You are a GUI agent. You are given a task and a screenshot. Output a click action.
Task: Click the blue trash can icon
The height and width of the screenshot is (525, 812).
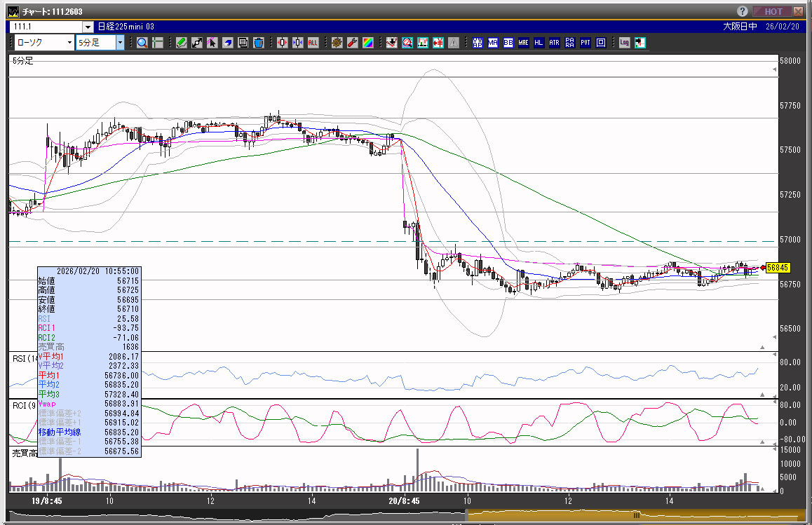click(258, 43)
